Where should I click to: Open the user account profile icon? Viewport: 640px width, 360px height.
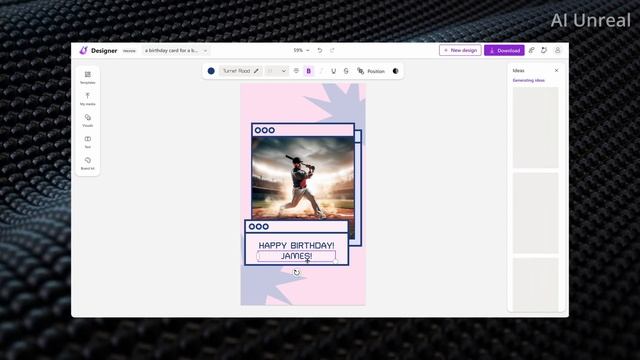[557, 50]
